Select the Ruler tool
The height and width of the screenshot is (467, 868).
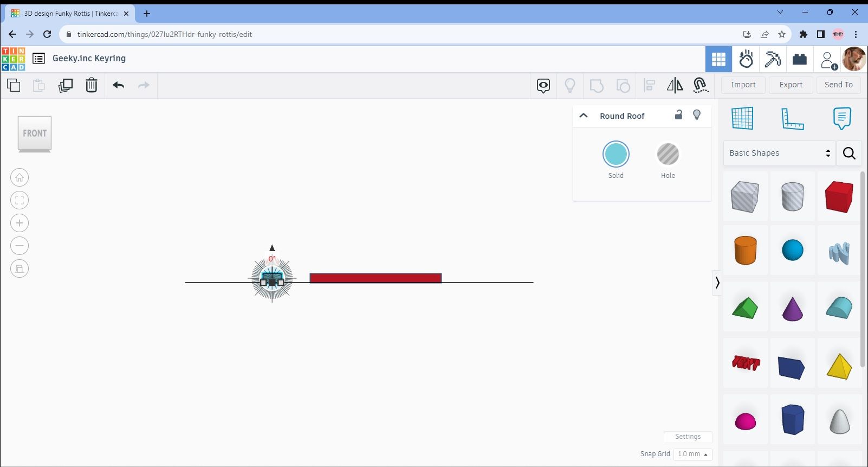(792, 119)
